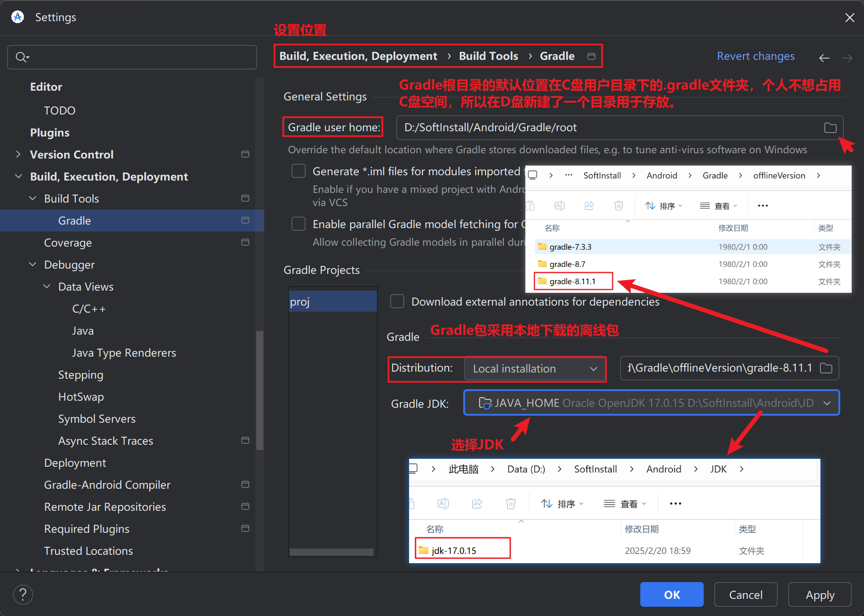Navigate forward with the right arrow

point(847,58)
